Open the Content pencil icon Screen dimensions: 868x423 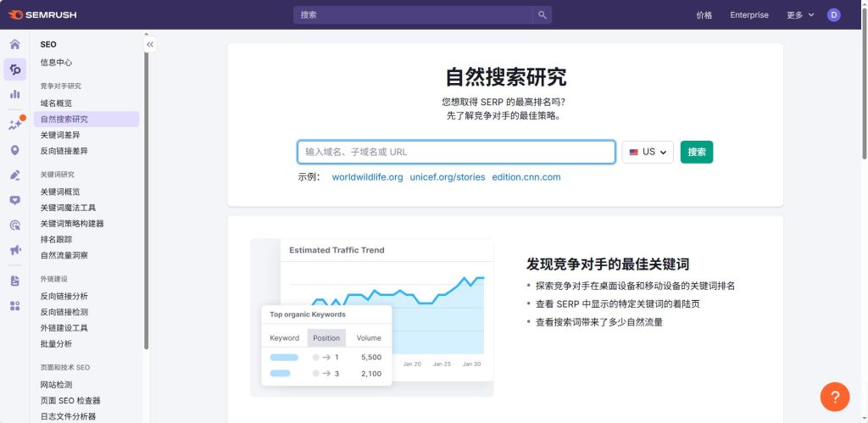click(15, 175)
